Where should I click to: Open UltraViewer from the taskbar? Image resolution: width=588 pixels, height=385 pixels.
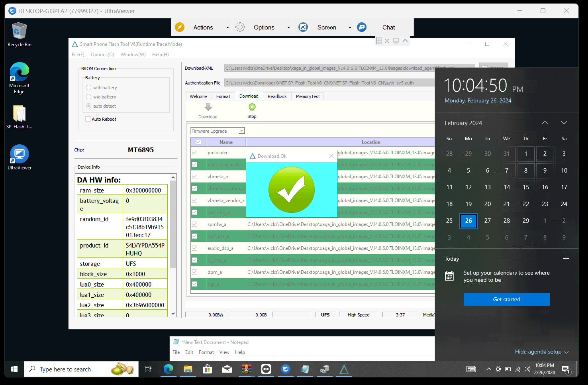[286, 369]
